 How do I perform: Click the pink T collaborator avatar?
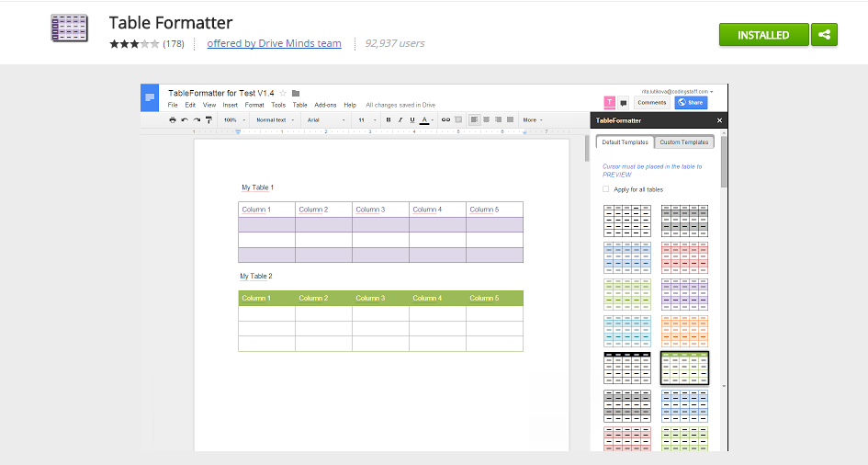point(610,102)
